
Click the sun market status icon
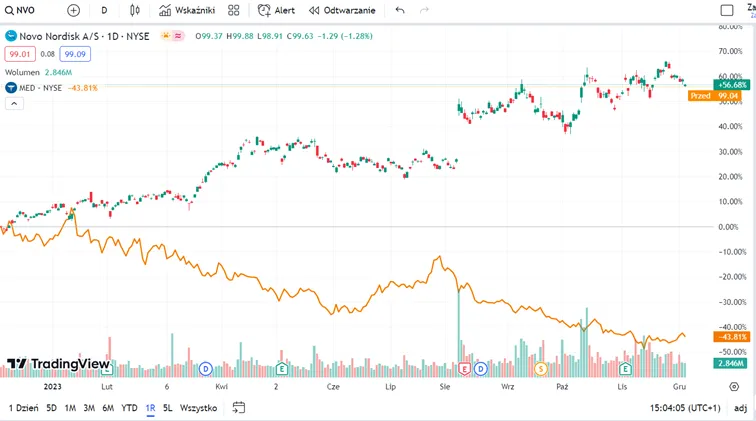[x=166, y=36]
